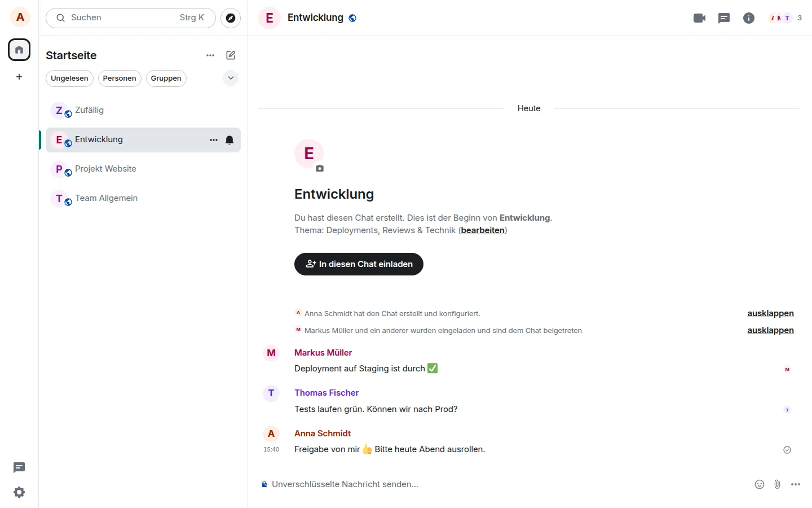Expand the chat creation events with first ausklappen

(x=770, y=313)
